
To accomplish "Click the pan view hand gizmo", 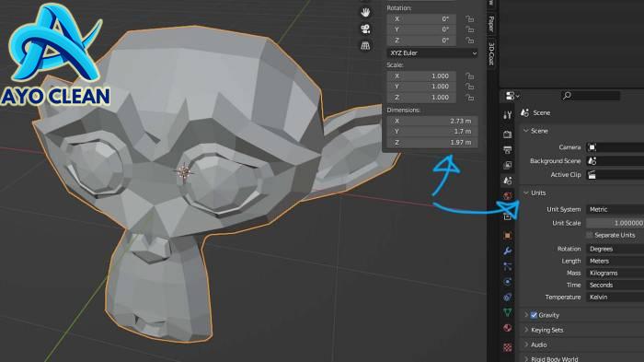I will coord(365,12).
